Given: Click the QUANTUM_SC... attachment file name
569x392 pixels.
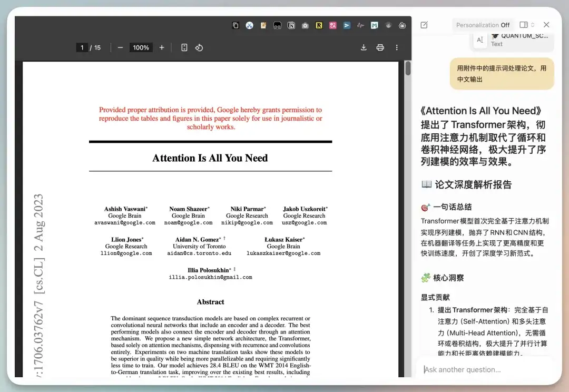Looking at the screenshot, I should [524, 36].
